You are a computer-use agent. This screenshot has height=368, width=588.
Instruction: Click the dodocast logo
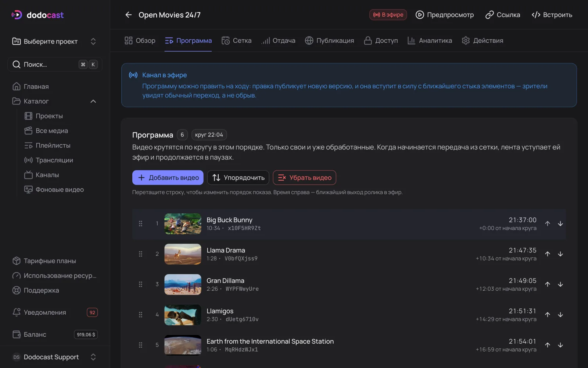click(37, 15)
